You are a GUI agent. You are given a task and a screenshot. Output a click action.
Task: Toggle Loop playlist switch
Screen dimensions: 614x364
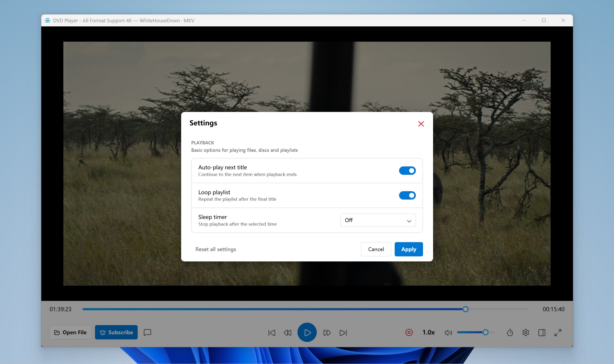[x=407, y=195]
